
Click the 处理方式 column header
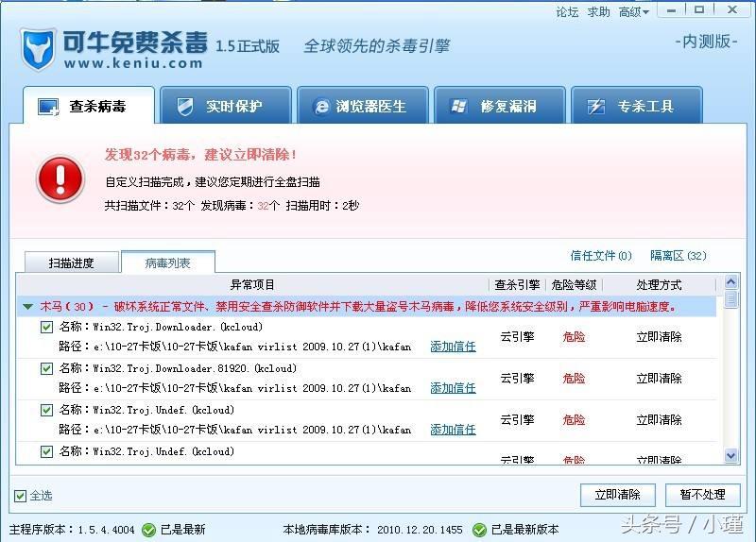tap(659, 285)
